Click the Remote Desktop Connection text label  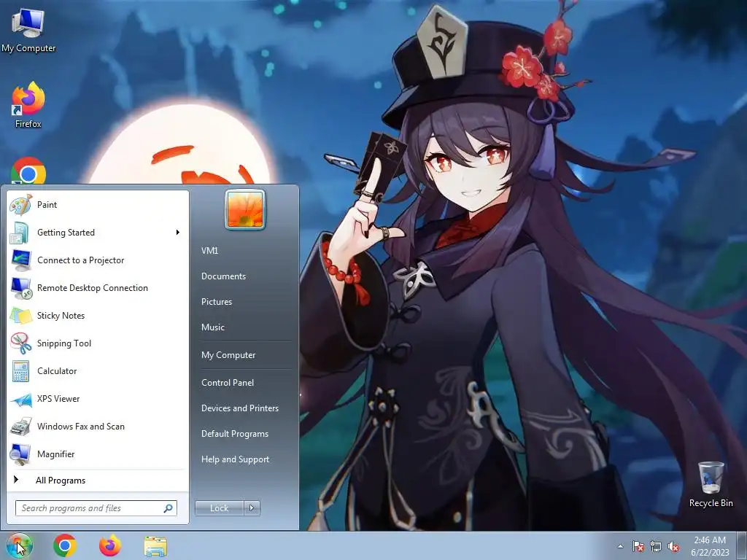(x=93, y=288)
